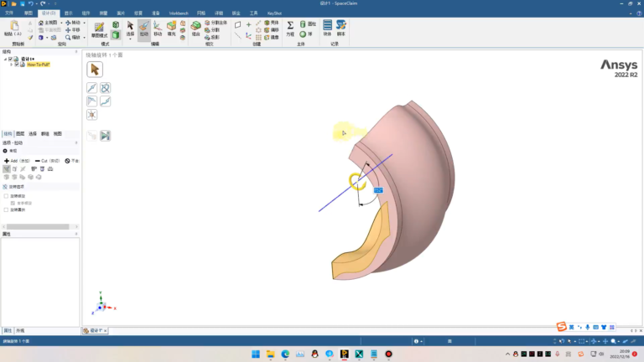Switch to the Design (设计) ribbon tab
This screenshot has width=644, height=362.
tap(49, 13)
